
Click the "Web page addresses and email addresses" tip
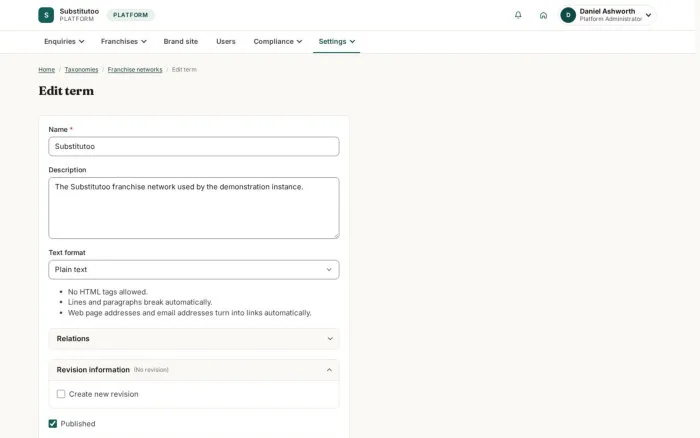coord(189,313)
